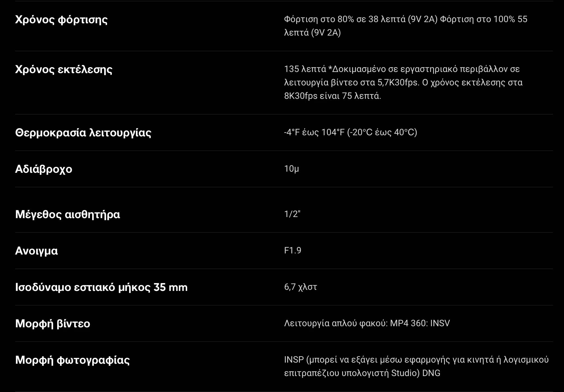Click the temperature range value -4°F έως 104°F

click(x=350, y=132)
